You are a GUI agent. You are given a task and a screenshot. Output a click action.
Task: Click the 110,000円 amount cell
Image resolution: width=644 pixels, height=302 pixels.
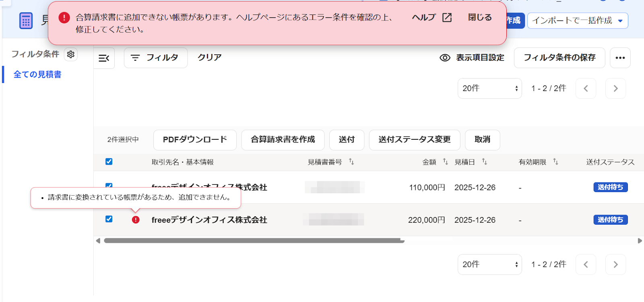427,188
